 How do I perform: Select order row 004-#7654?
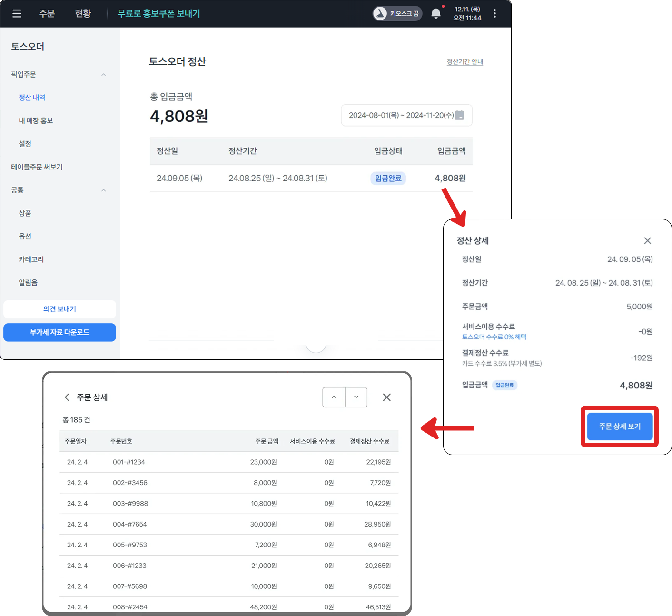pos(229,524)
